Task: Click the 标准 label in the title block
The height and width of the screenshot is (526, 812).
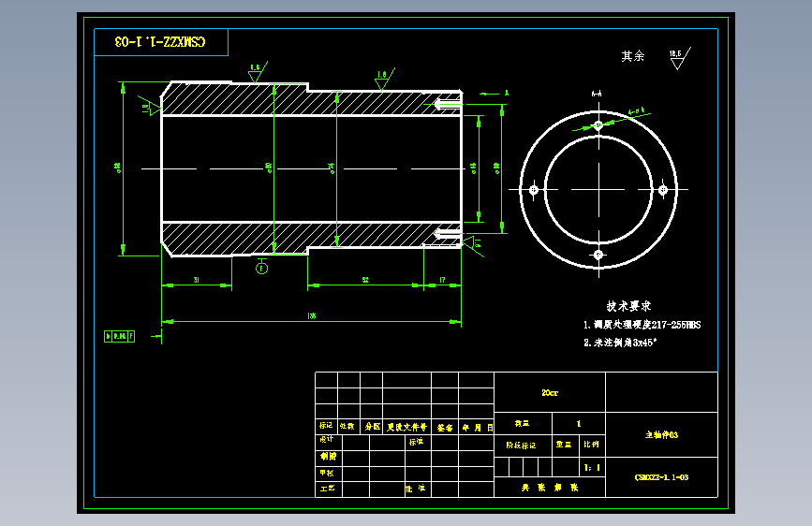Action: pyautogui.click(x=417, y=442)
